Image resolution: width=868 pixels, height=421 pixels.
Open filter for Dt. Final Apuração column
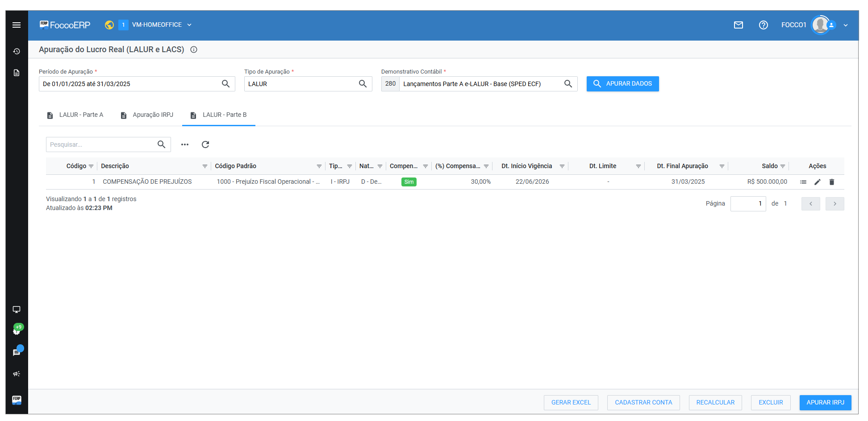click(x=722, y=166)
